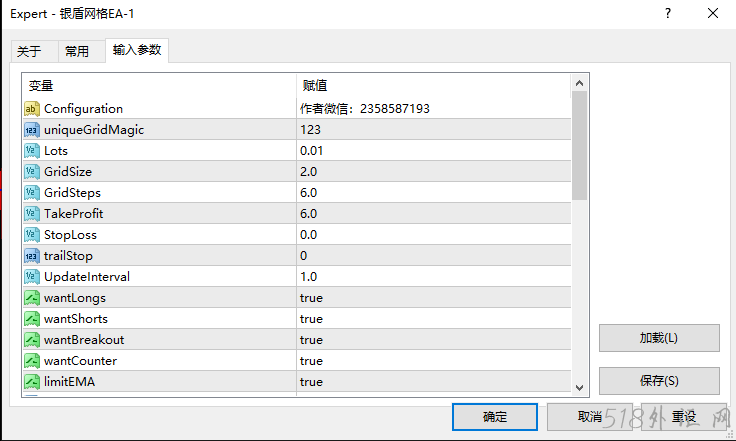Select the 输入参数 tab
The width and height of the screenshot is (736, 441).
click(x=137, y=50)
